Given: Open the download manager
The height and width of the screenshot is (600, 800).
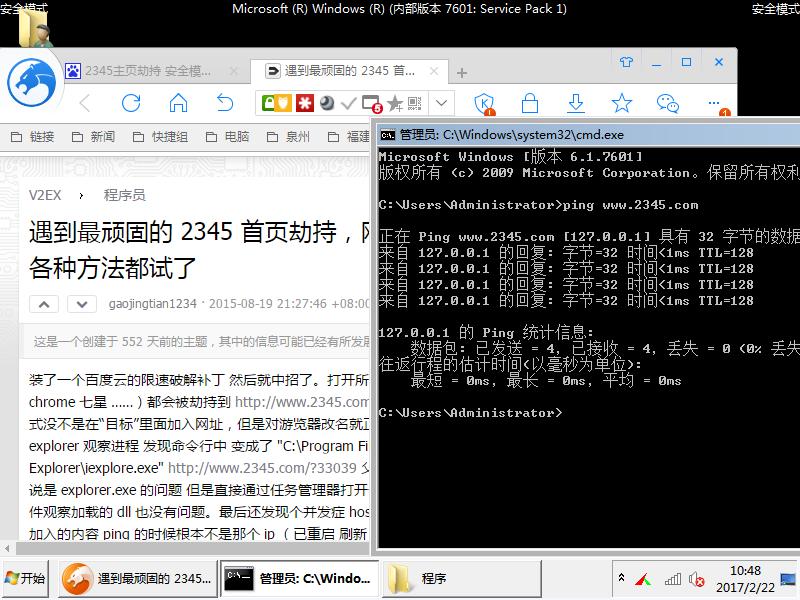Looking at the screenshot, I should (575, 103).
